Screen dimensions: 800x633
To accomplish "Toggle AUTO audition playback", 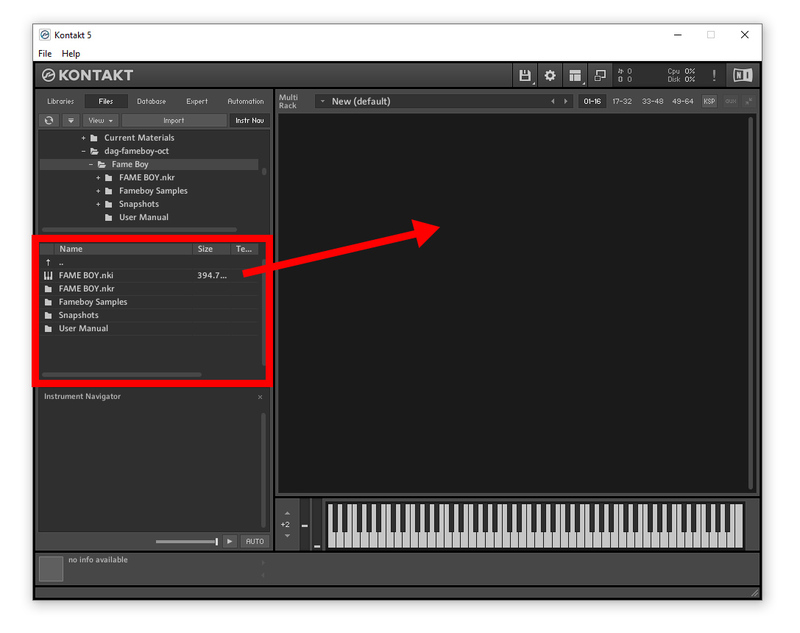I will click(255, 541).
